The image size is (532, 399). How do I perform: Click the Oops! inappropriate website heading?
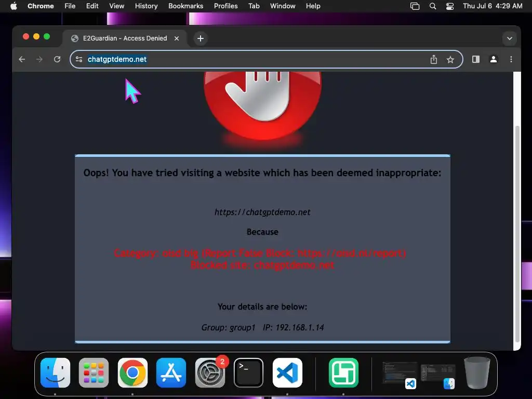pos(262,172)
